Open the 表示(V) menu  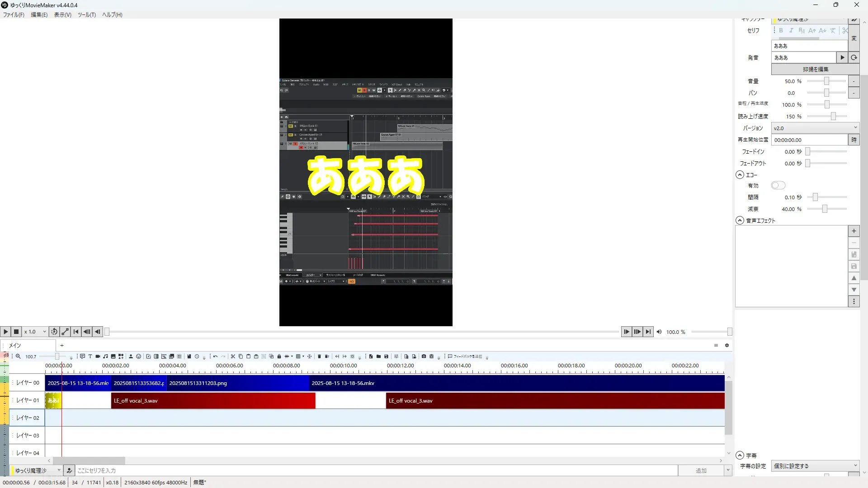[62, 14]
